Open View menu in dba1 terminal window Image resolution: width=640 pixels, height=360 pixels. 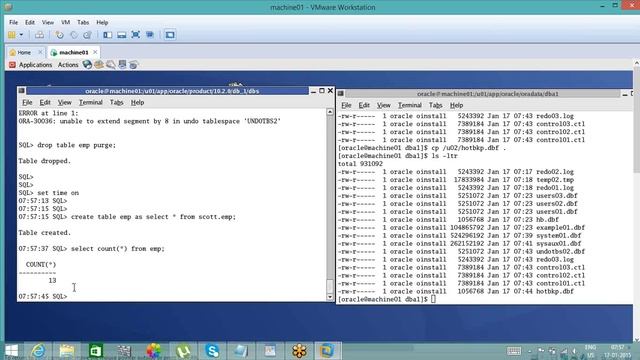[x=384, y=105]
